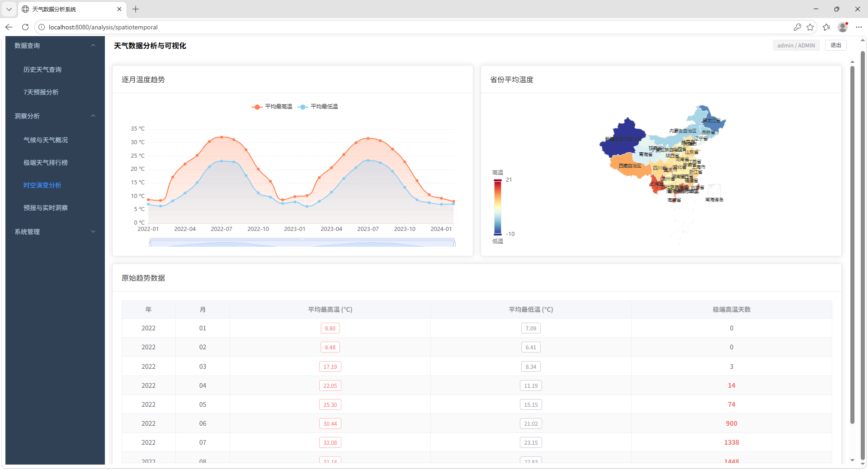This screenshot has width=868, height=470.
Task: Go to 极端天气排行榜 page
Action: click(x=46, y=163)
